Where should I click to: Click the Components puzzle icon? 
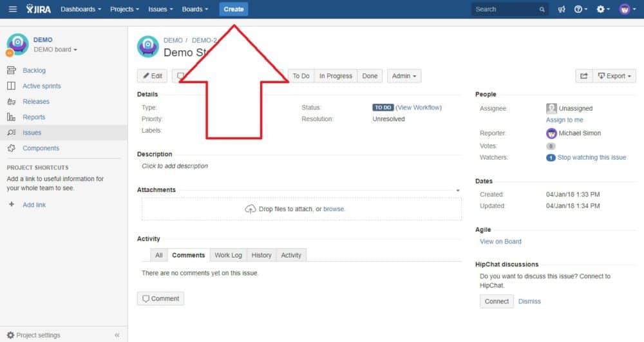pyautogui.click(x=12, y=148)
